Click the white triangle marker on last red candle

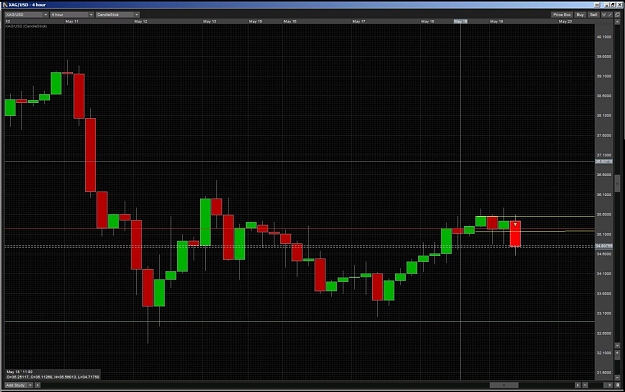tap(515, 225)
